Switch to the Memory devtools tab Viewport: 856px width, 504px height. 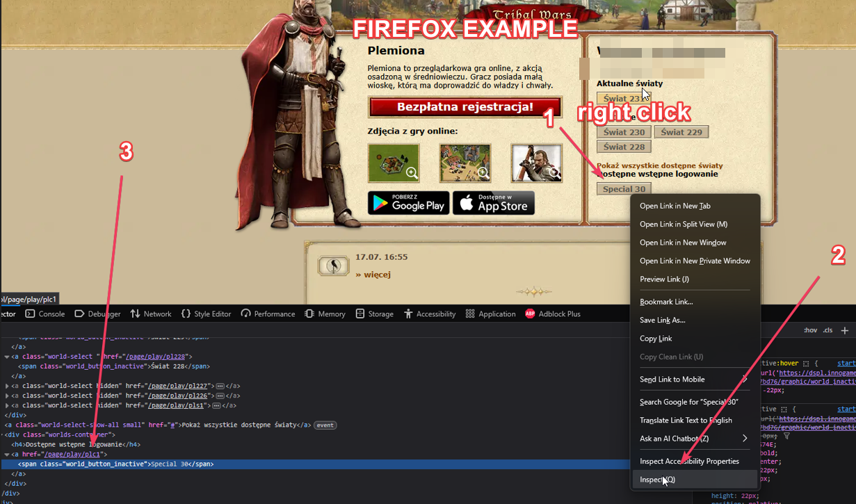coord(325,314)
